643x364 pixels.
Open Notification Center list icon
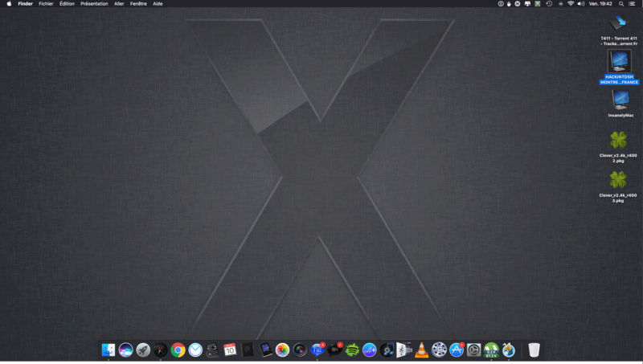(632, 4)
